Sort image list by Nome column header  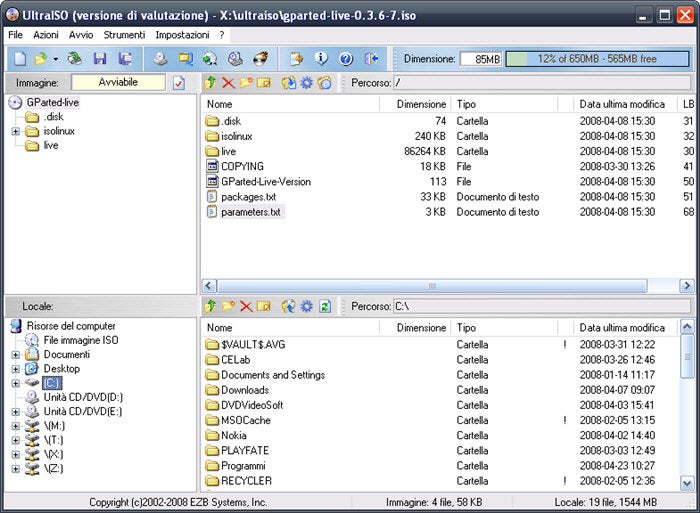290,104
